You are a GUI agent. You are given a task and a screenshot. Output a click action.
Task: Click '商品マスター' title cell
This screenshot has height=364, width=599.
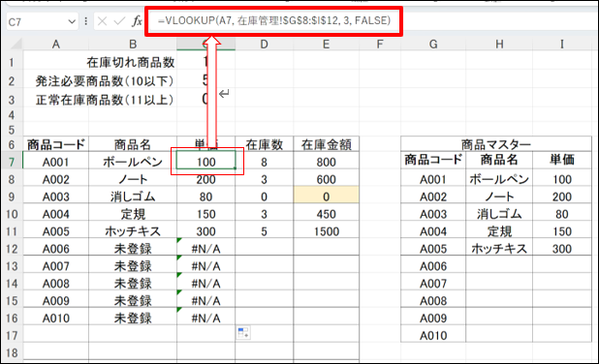pyautogui.click(x=496, y=144)
